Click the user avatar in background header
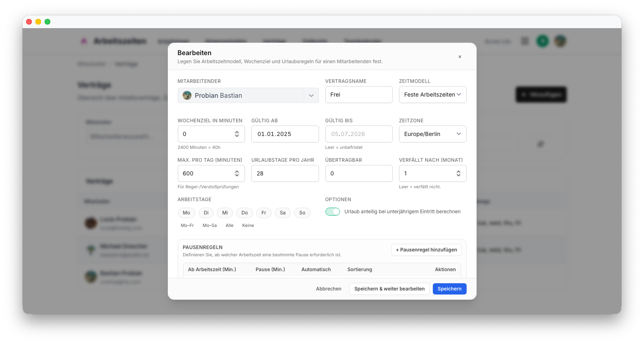644x344 pixels. click(560, 41)
